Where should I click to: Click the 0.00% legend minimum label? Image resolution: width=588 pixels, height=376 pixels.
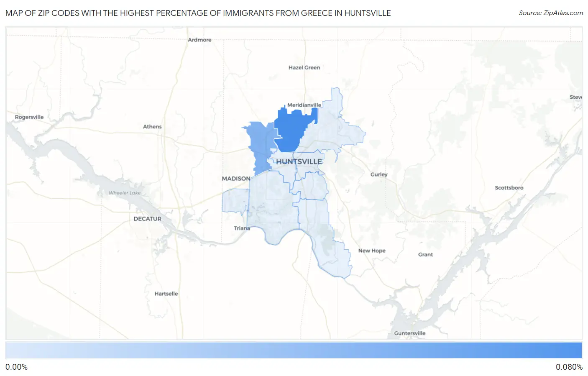click(16, 367)
